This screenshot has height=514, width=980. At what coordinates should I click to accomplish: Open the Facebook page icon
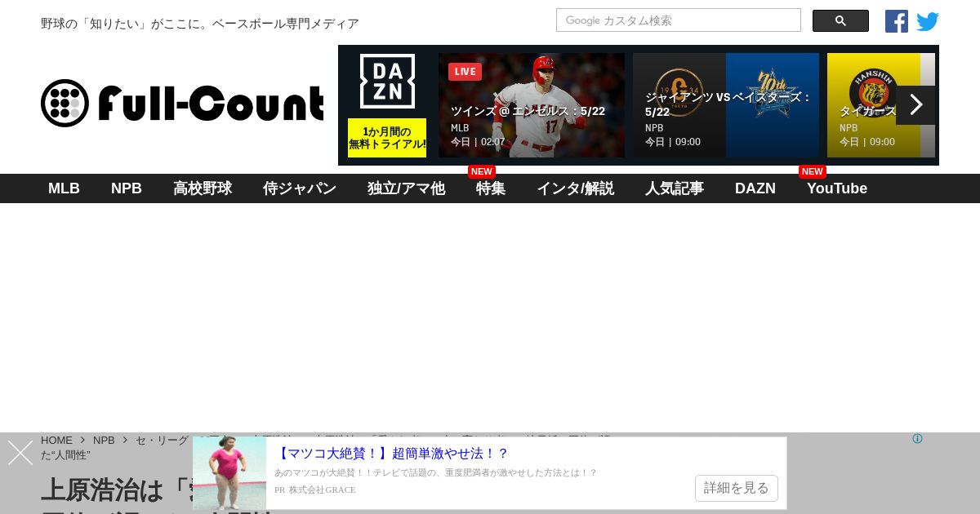point(896,21)
